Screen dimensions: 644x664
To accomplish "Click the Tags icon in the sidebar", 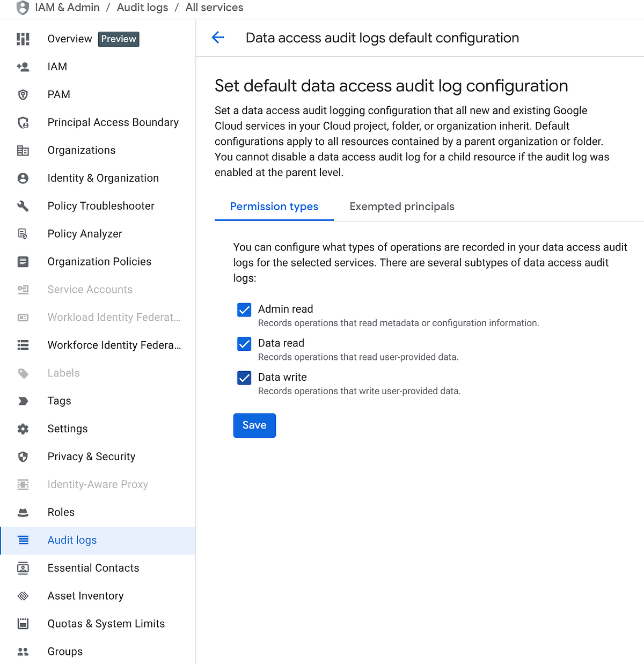I will (x=23, y=401).
